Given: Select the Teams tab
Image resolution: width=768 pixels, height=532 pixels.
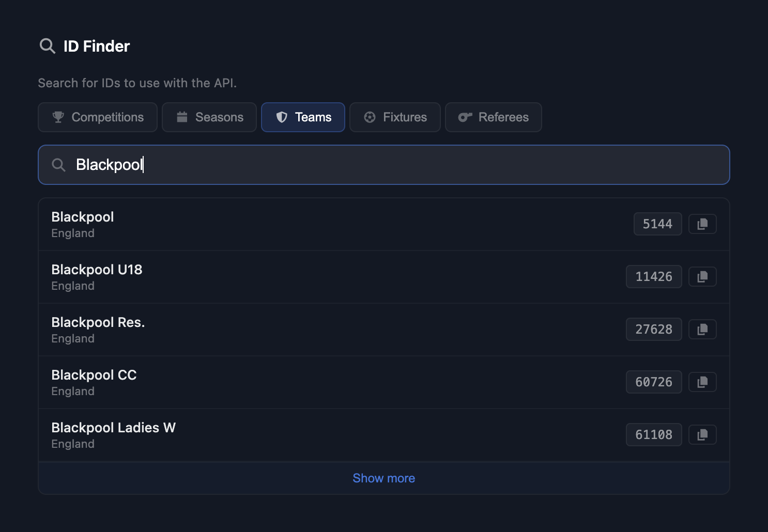Looking at the screenshot, I should [303, 117].
